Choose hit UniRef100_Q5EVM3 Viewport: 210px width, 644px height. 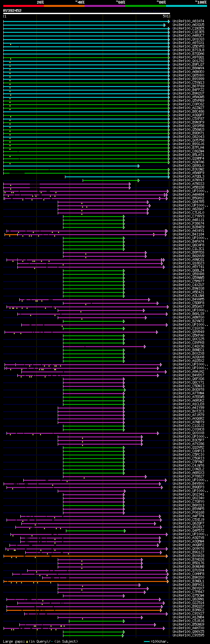tap(188, 47)
